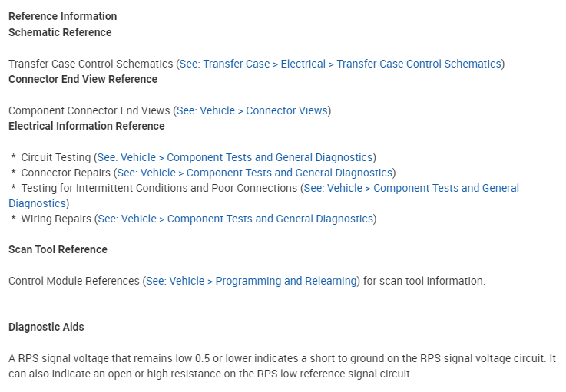Click the 'for scan tool information' text

tap(424, 281)
